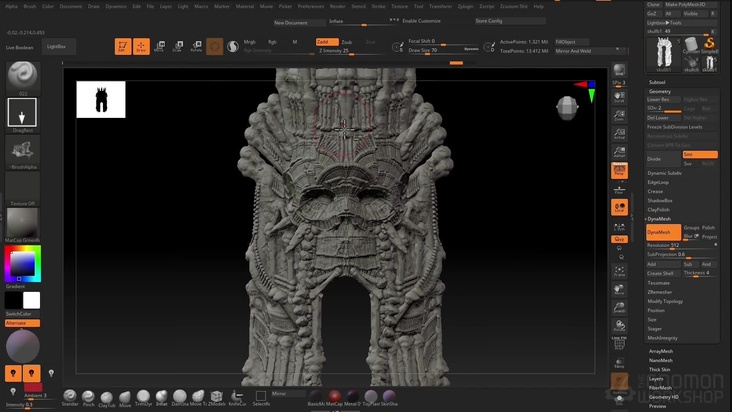The width and height of the screenshot is (732, 412).
Task: Toggle the Mrgb channel button
Action: pos(250,42)
